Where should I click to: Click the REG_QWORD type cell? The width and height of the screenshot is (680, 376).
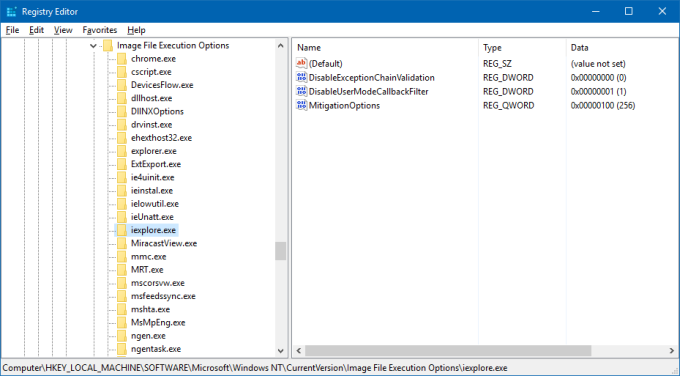tap(509, 105)
